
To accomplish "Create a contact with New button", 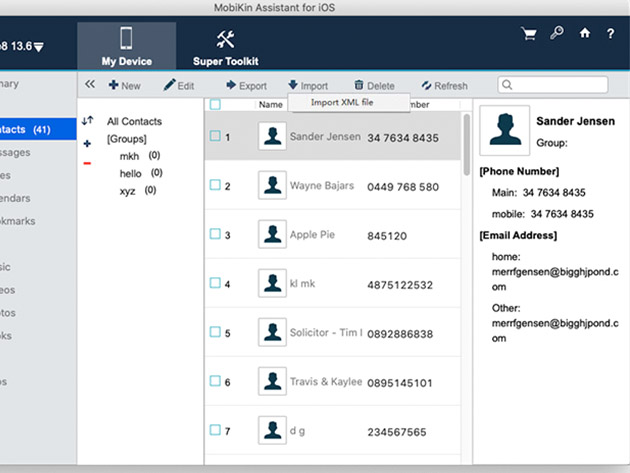I will (125, 86).
